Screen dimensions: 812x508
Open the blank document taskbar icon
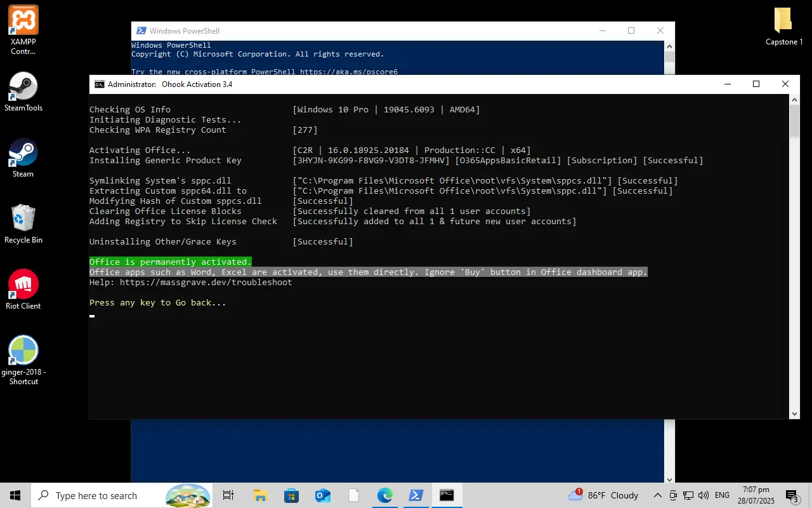[x=353, y=495]
